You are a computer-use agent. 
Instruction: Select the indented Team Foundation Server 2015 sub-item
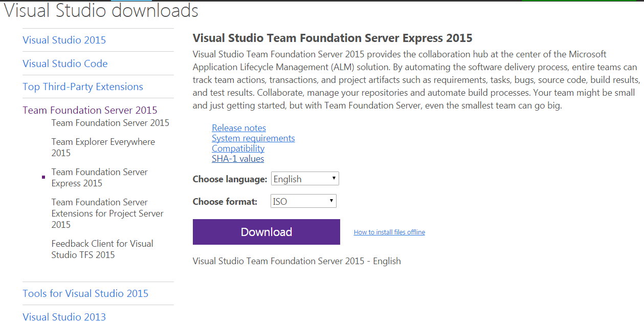pos(110,123)
